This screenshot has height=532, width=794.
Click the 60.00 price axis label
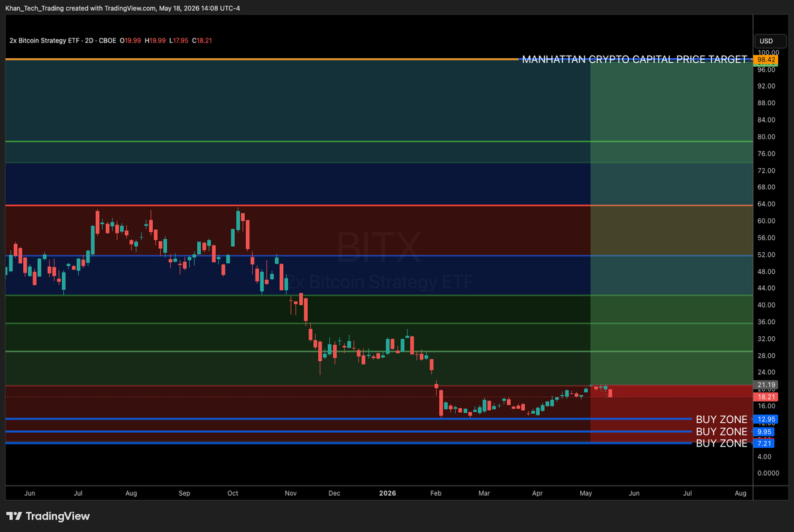pos(766,221)
